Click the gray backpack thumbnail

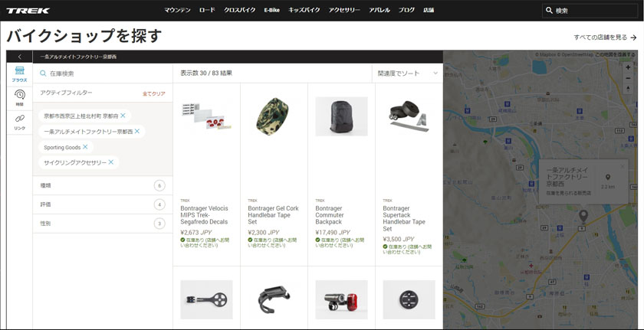341,116
